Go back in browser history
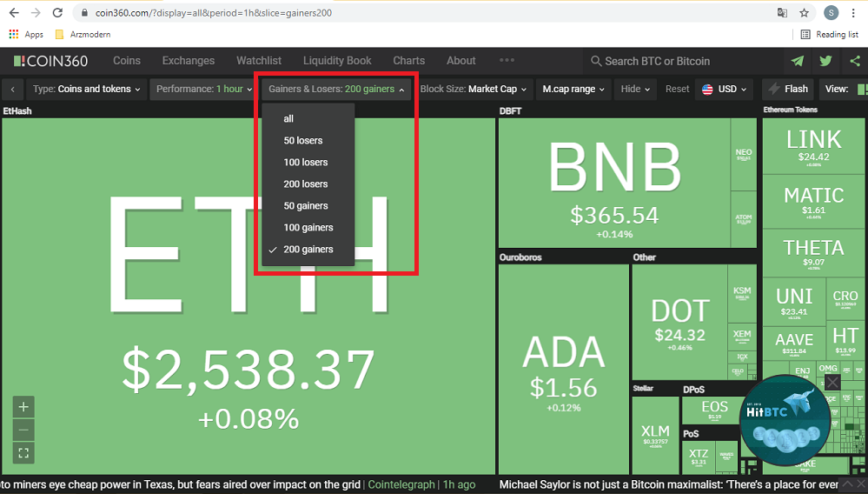Viewport: 868px width, 494px height. 14,13
